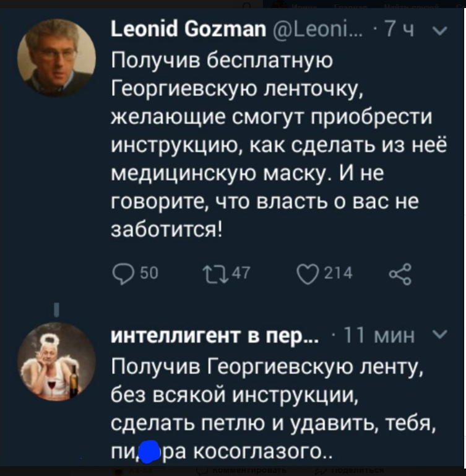The height and width of the screenshot is (476, 466).
Task: Open the Leonid Gozman display name link
Action: point(188,30)
